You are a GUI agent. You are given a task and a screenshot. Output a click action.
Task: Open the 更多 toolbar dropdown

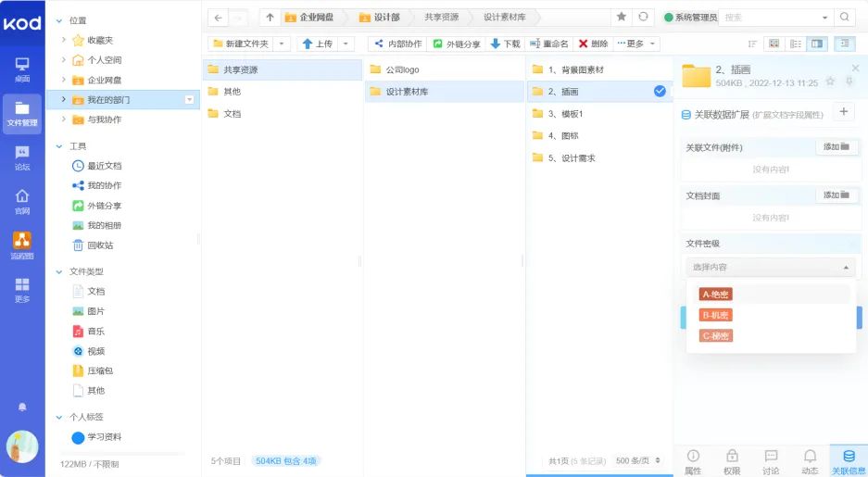[636, 44]
